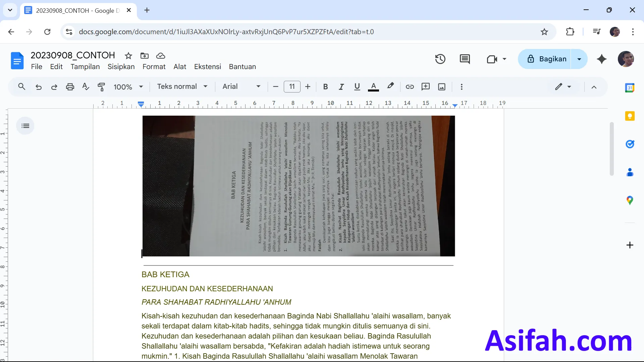Open Teks normal style dropdown
The image size is (644, 362).
click(182, 86)
